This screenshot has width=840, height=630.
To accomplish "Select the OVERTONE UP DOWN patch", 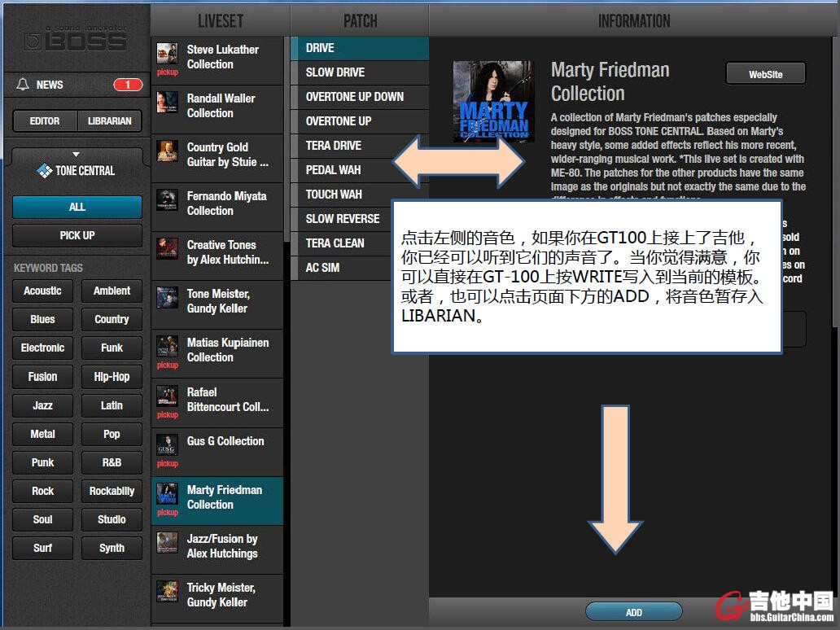I will [x=354, y=97].
